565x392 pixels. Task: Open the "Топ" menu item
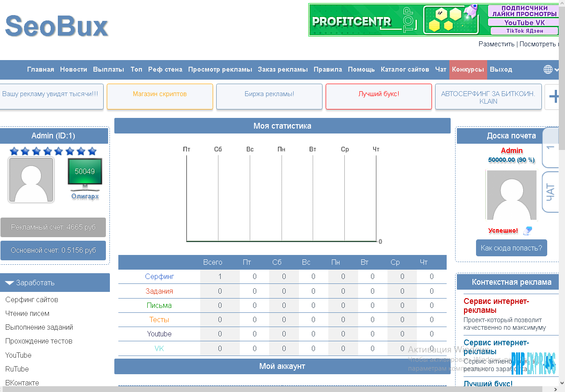click(136, 69)
